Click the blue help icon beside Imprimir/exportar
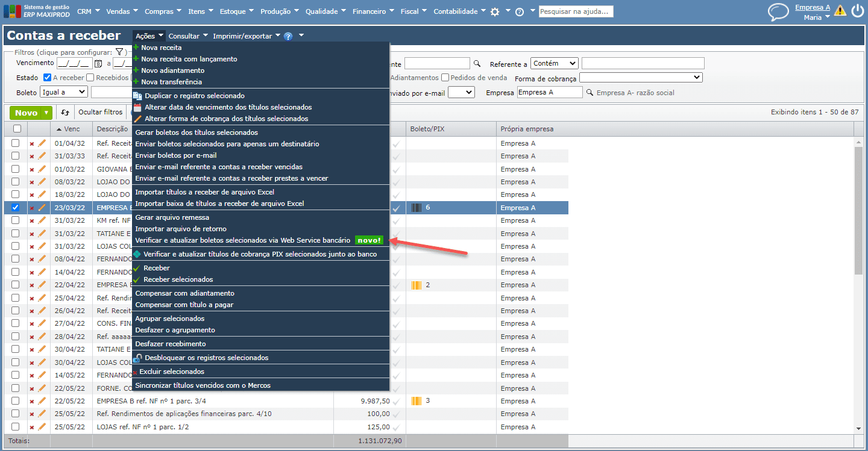The image size is (868, 451). [x=288, y=36]
